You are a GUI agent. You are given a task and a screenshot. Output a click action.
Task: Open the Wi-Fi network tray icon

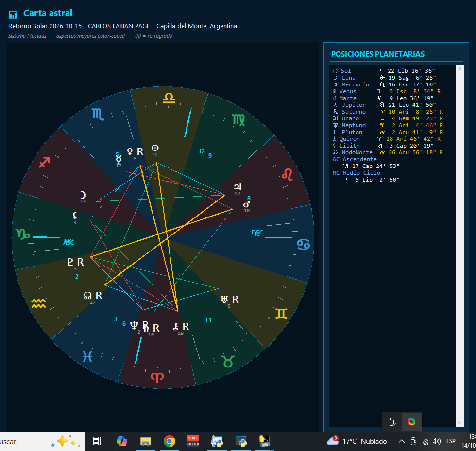(x=425, y=441)
